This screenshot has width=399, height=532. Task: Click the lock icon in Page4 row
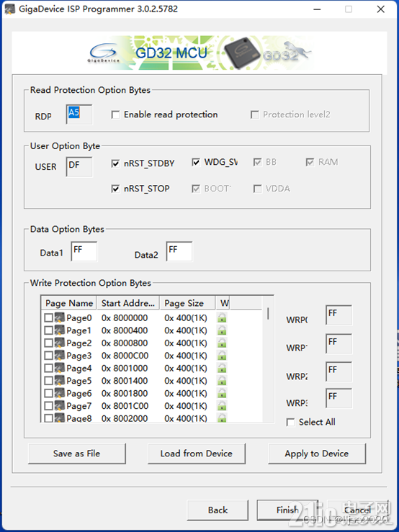[x=222, y=368]
